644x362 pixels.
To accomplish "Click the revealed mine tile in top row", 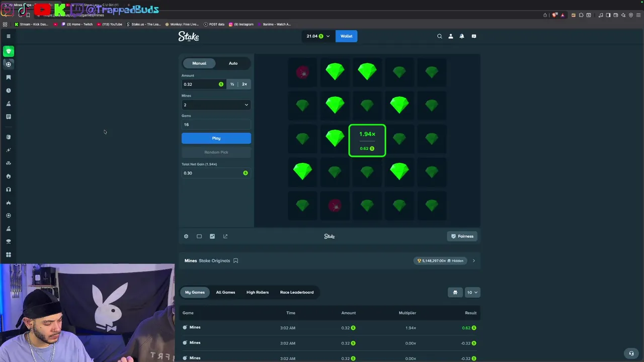I will 302,72.
